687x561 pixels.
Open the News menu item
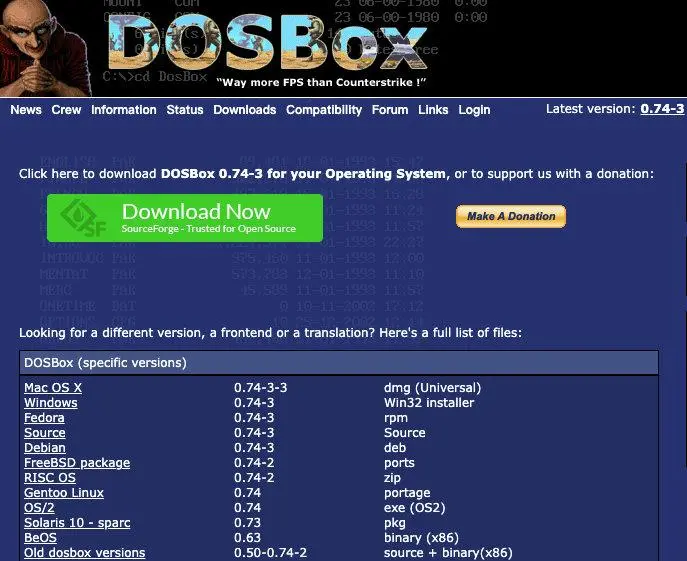click(26, 110)
